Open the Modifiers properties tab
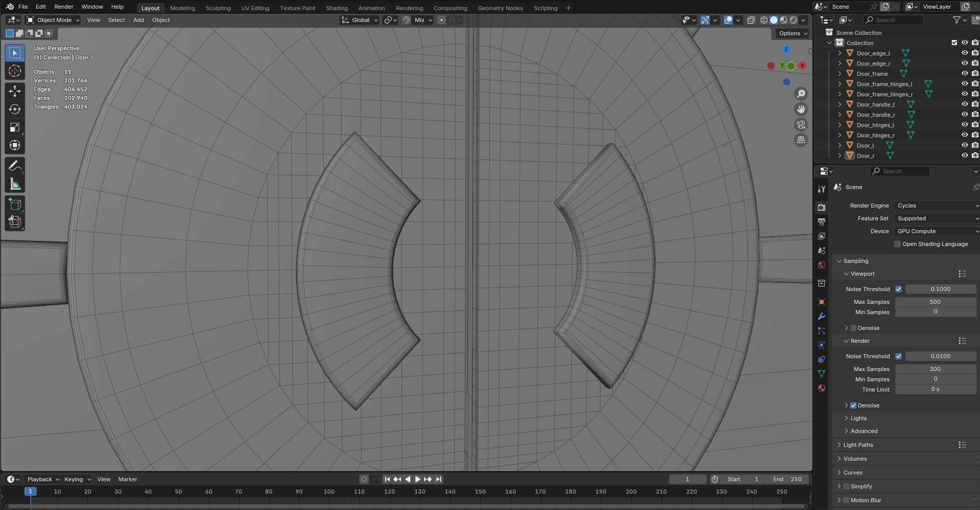Viewport: 980px width, 510px height. [x=822, y=316]
